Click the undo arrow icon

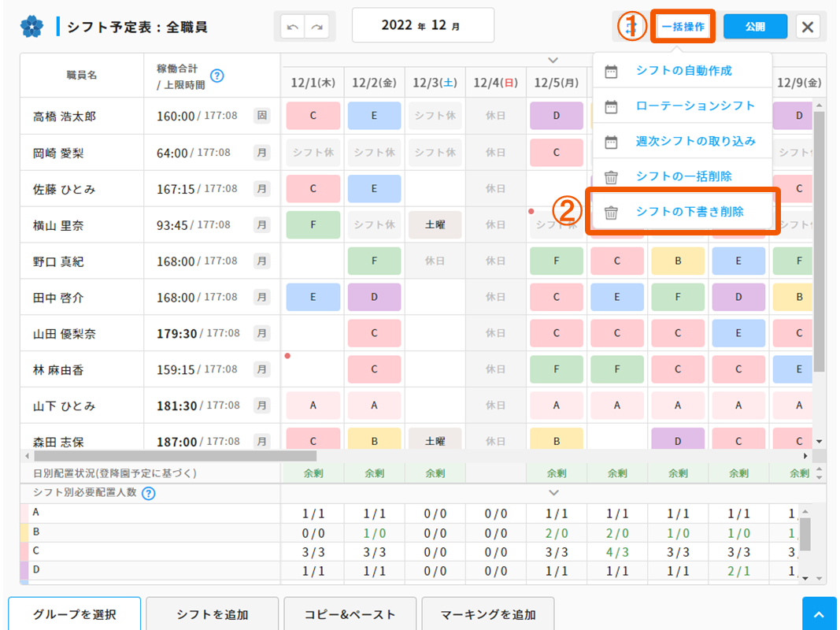(293, 27)
